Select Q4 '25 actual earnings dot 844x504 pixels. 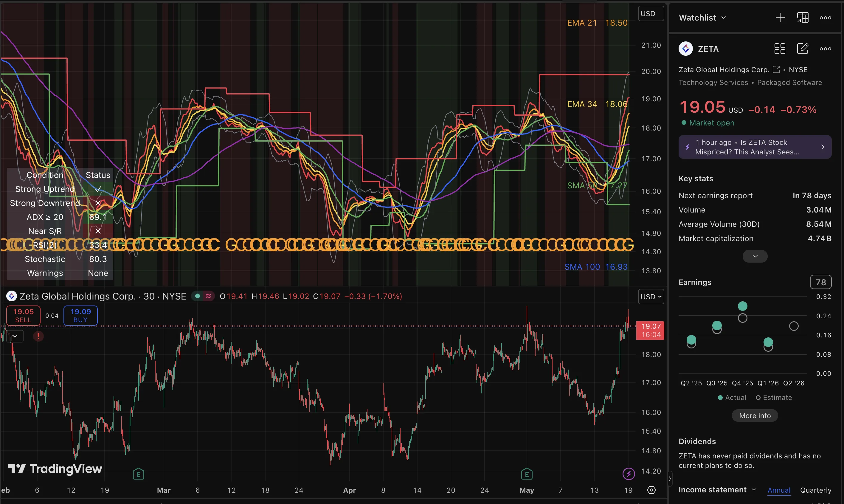[742, 306]
